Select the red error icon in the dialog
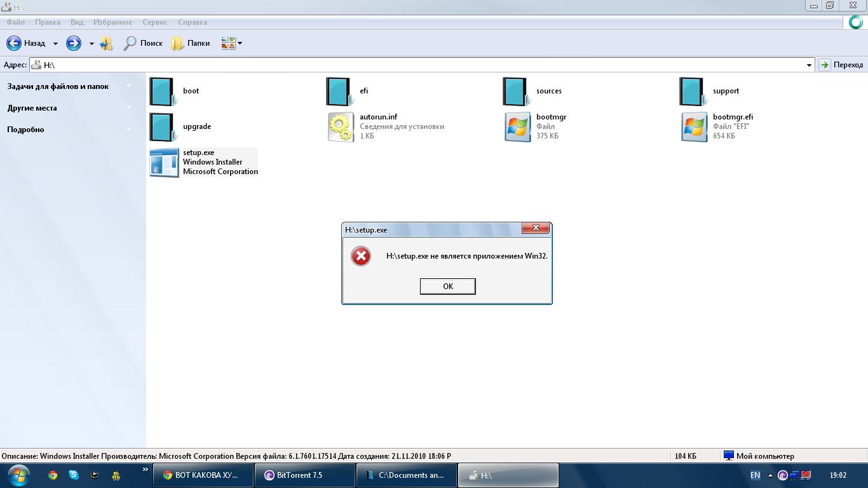Viewport: 868px width, 488px height. tap(361, 256)
